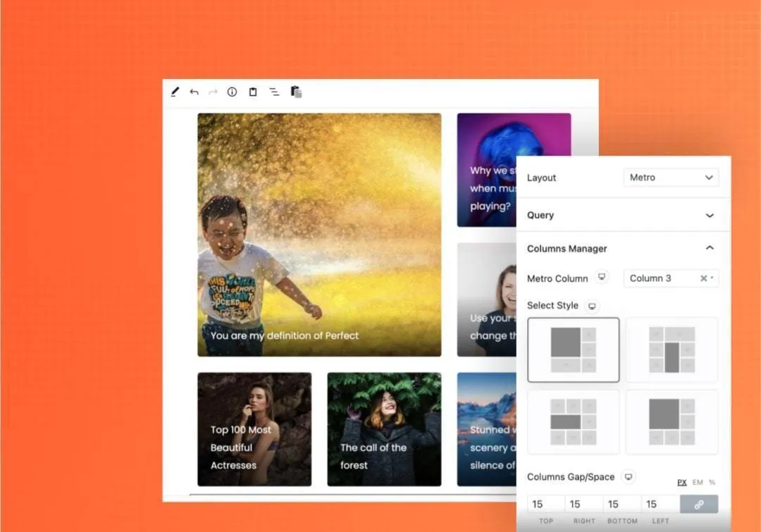Open the list view outline icon
Screen dimensions: 761x532
point(274,92)
